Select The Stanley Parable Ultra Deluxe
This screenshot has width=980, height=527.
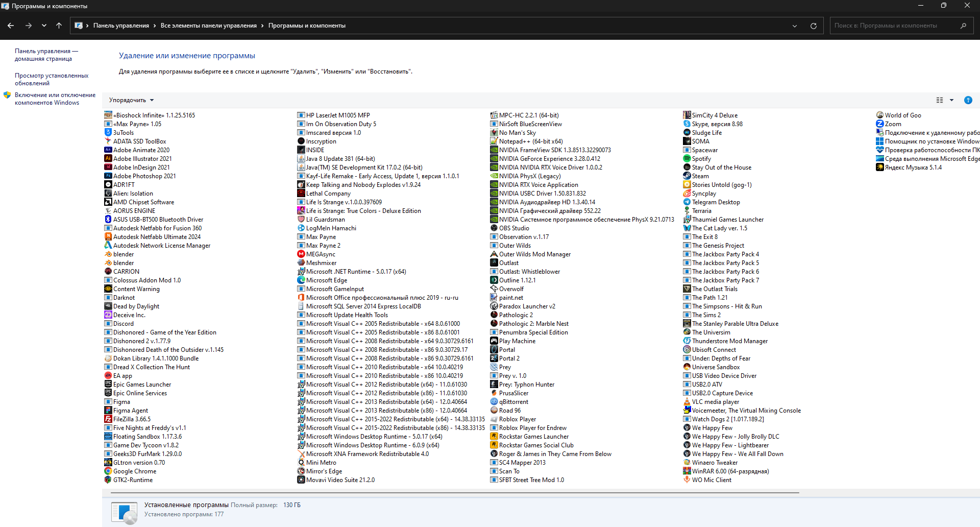pyautogui.click(x=731, y=324)
